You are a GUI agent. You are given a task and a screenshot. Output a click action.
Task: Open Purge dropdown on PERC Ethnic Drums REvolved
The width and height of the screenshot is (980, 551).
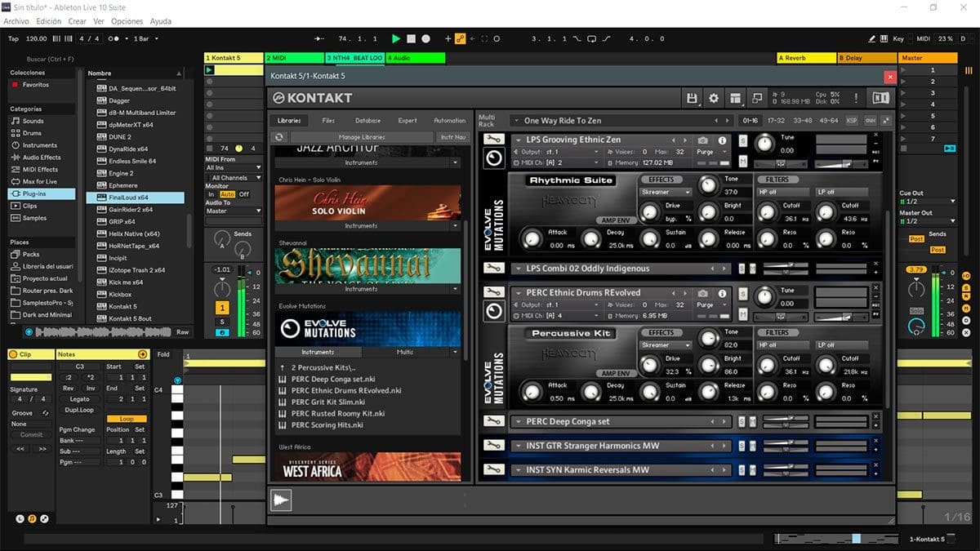pyautogui.click(x=709, y=304)
